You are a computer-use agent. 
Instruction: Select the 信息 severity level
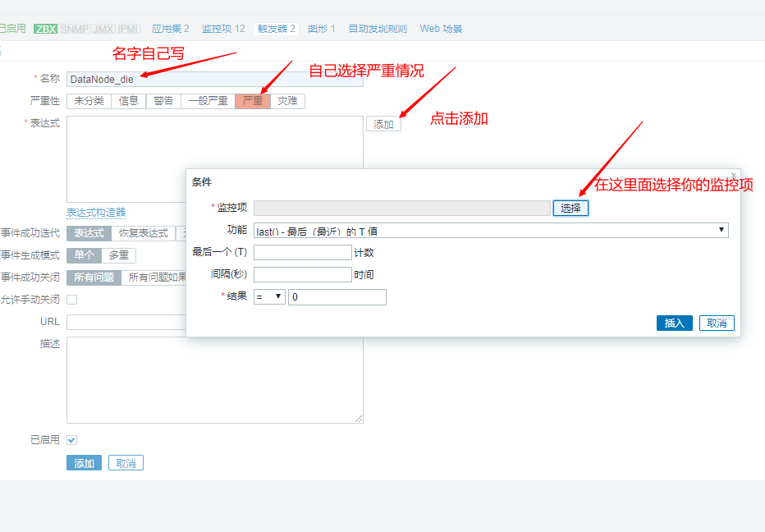[129, 101]
